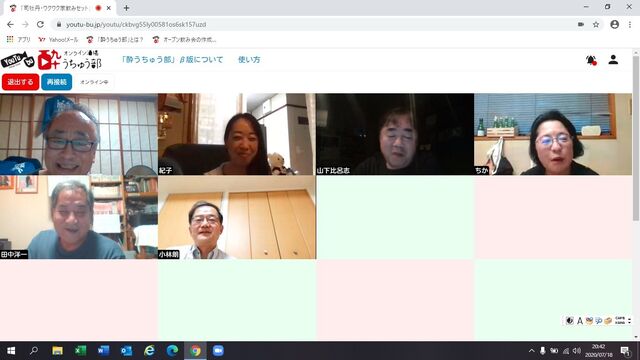Open Word from taskbar
640x360 pixels.
pyautogui.click(x=103, y=351)
